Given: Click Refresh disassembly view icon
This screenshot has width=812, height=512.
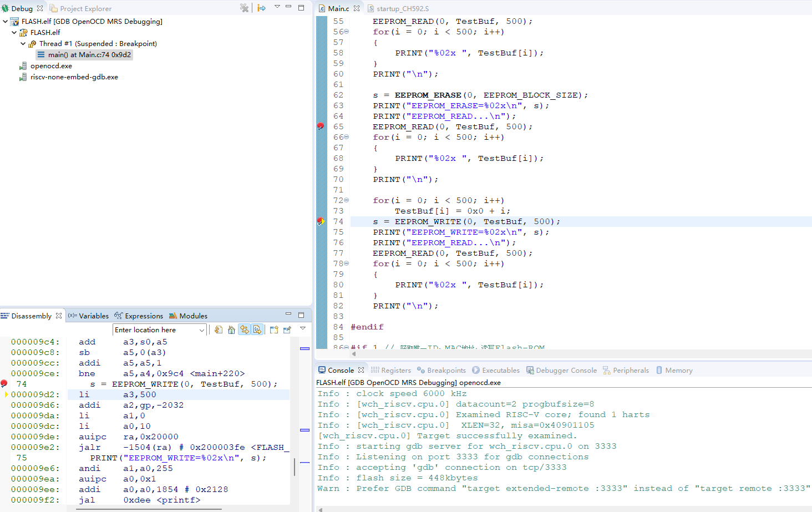Looking at the screenshot, I should 219,329.
